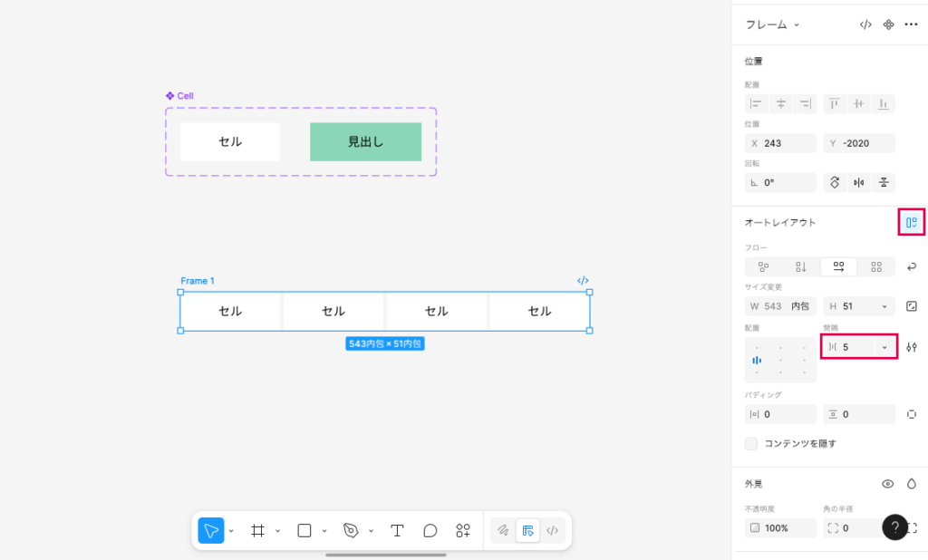Flip horizontal icon
The width and height of the screenshot is (928, 560).
point(859,182)
